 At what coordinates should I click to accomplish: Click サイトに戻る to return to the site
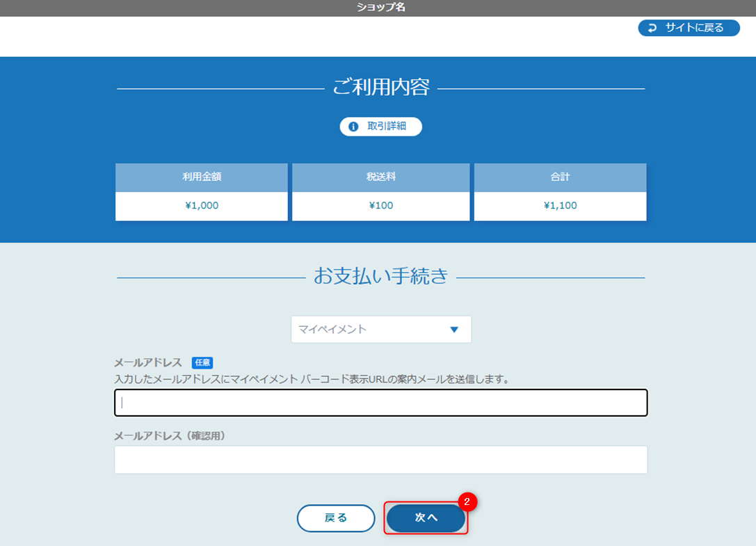tap(689, 28)
